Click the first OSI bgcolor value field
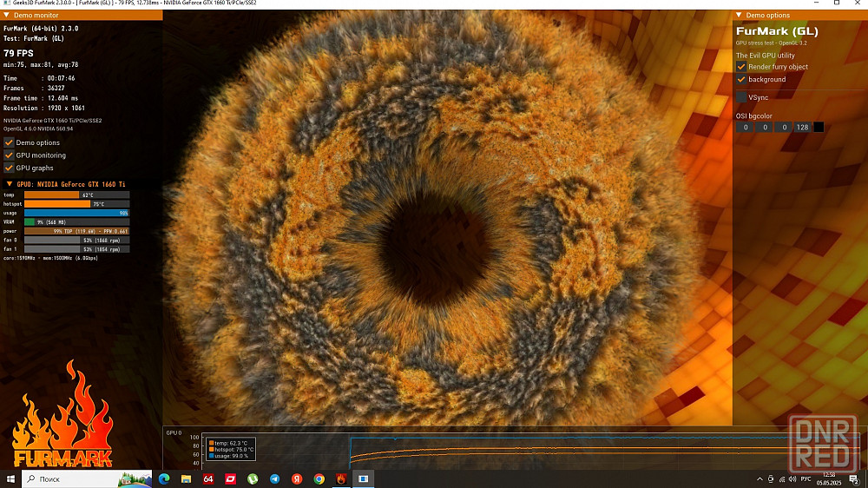868x488 pixels. pyautogui.click(x=745, y=128)
